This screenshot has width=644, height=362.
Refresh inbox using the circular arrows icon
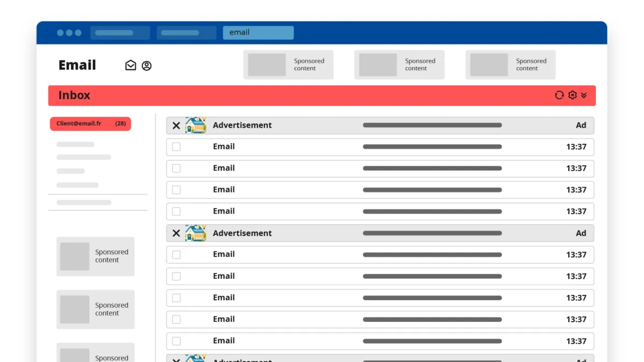click(559, 95)
